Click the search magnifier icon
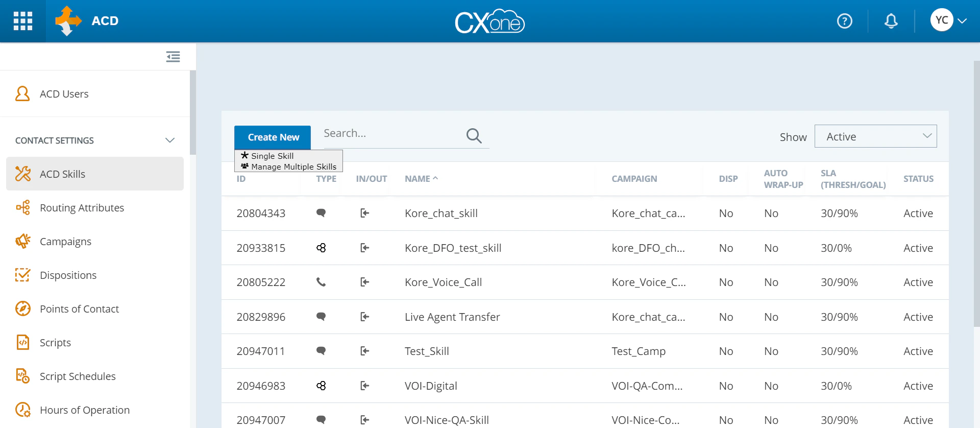 [x=474, y=135]
